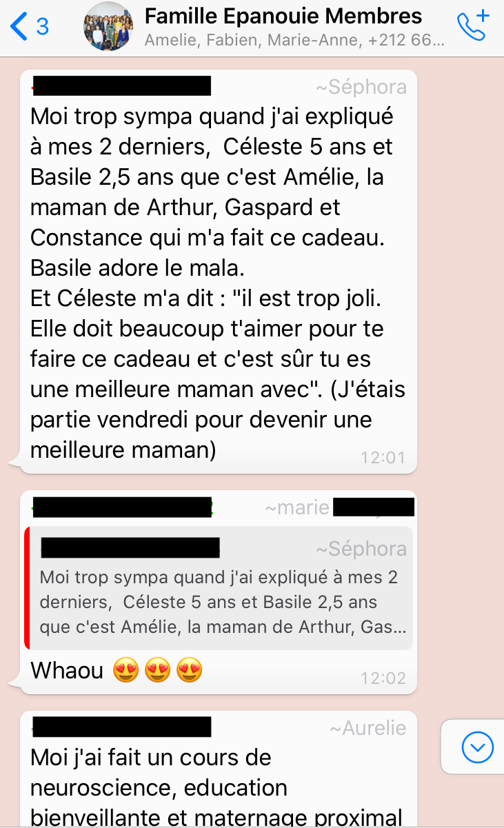Tap the unread count 3 beside back arrow
This screenshot has height=828, width=504.
click(x=42, y=26)
